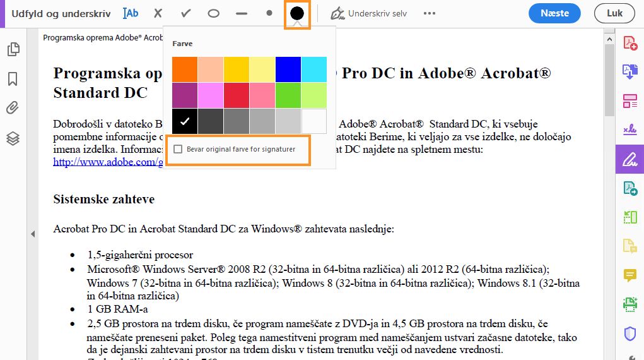Open the Fill & Sign tool
Viewport: 644px width, 360px height.
click(630, 159)
